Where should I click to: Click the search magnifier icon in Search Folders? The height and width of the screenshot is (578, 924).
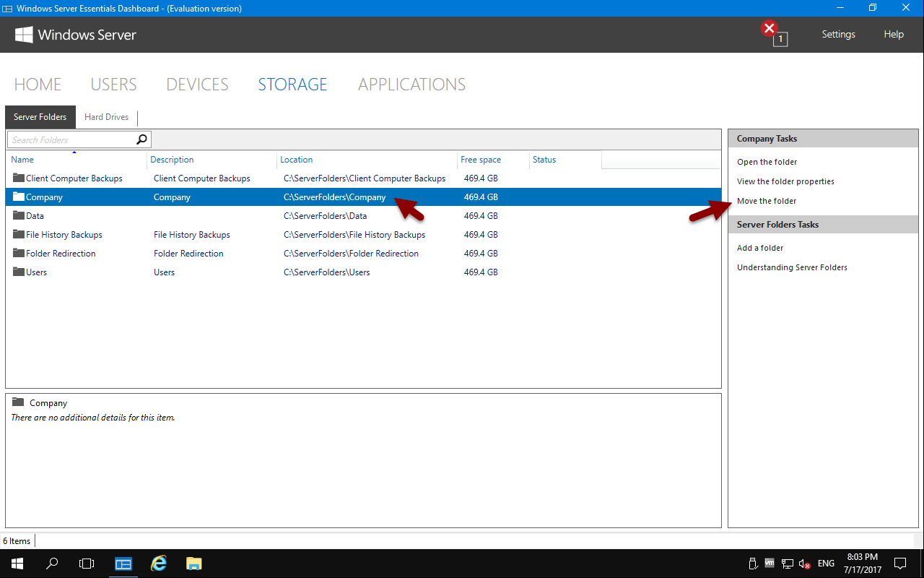pyautogui.click(x=141, y=139)
